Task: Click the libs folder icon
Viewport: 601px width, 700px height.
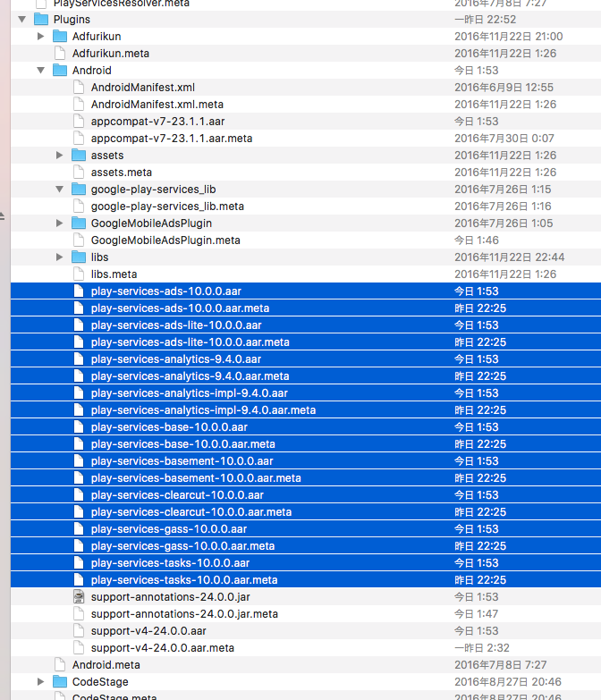Action: coord(79,257)
